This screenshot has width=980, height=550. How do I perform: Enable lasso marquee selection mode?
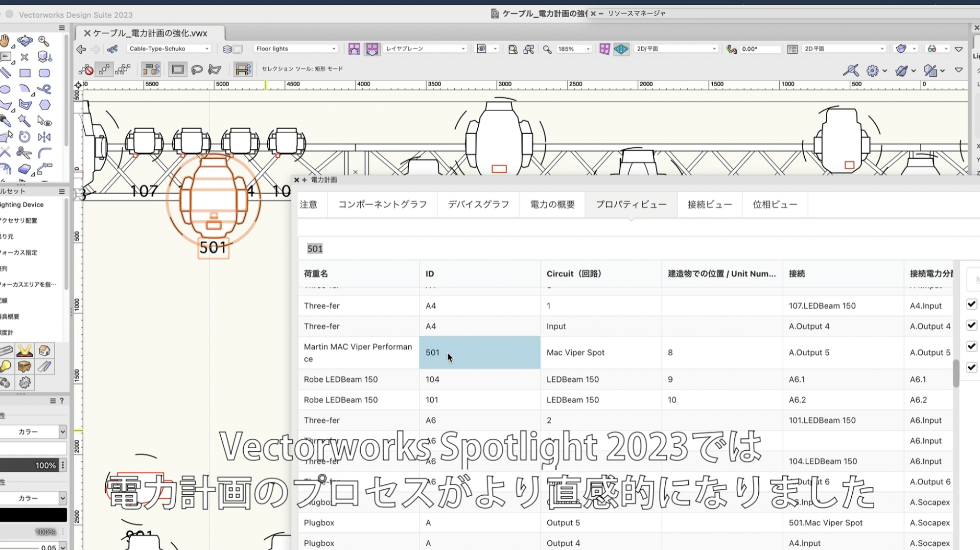tap(197, 69)
